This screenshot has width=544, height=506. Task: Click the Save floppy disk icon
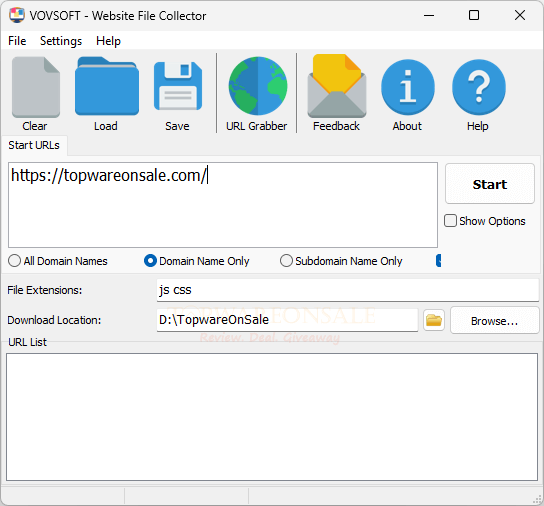(178, 86)
